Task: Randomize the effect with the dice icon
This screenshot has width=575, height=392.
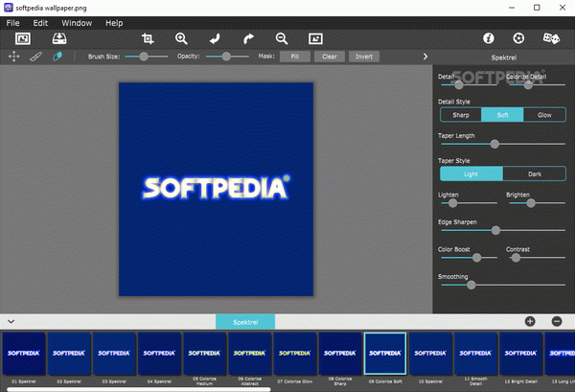Action: tap(551, 38)
